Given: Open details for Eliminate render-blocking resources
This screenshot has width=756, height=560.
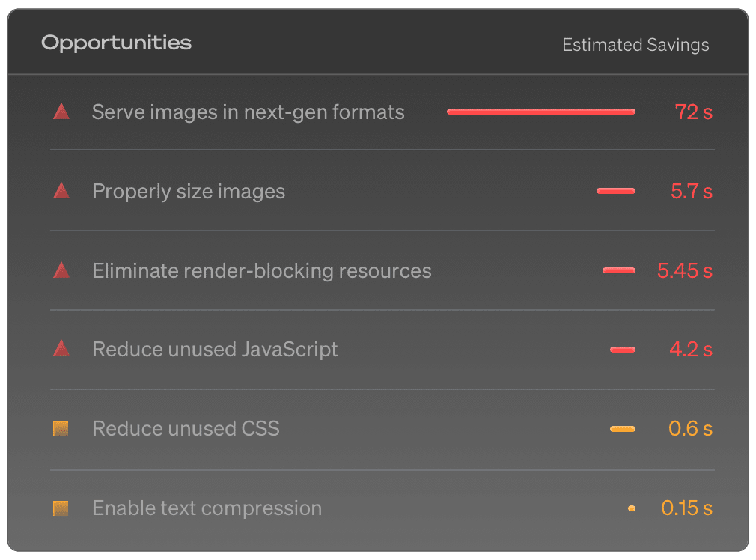Looking at the screenshot, I should pyautogui.click(x=261, y=270).
